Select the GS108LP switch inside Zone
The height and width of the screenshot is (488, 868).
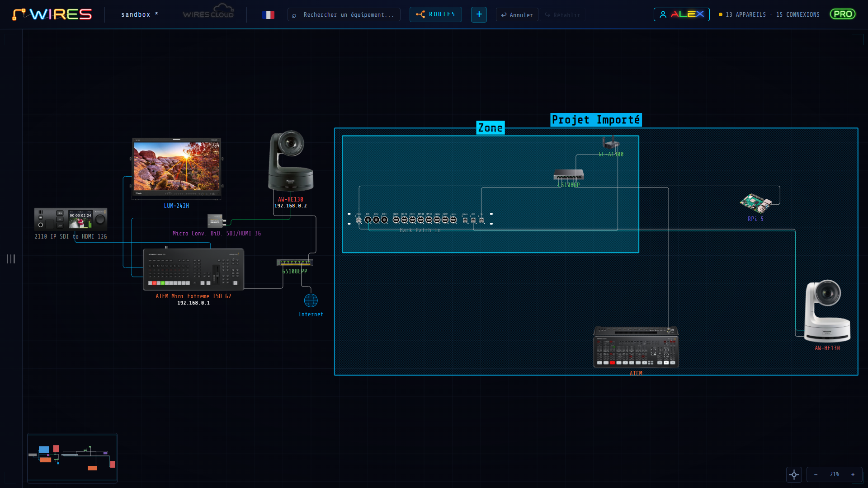coord(569,174)
